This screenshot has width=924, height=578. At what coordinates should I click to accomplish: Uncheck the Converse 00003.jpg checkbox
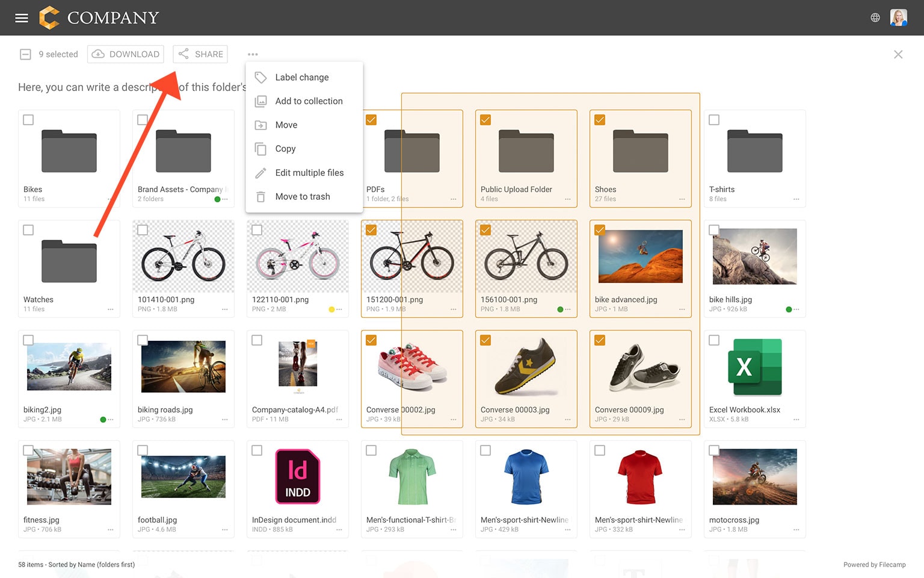coord(485,340)
